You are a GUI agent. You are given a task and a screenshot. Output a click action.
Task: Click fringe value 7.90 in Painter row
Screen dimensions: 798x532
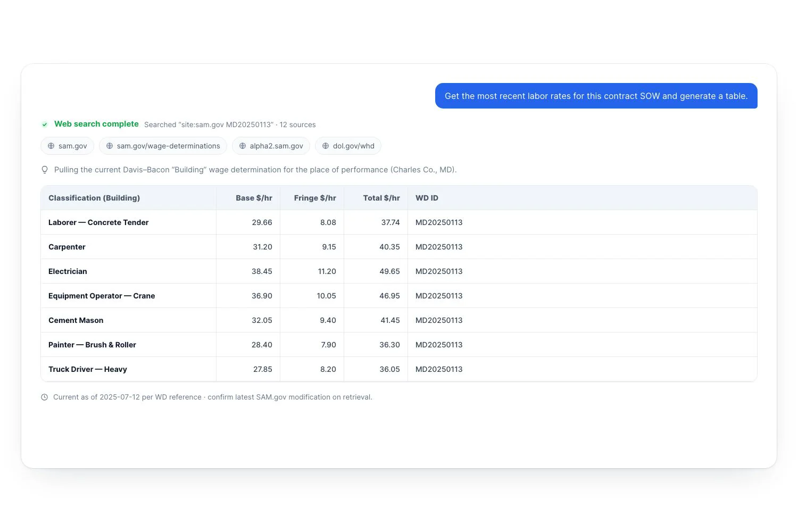click(328, 345)
